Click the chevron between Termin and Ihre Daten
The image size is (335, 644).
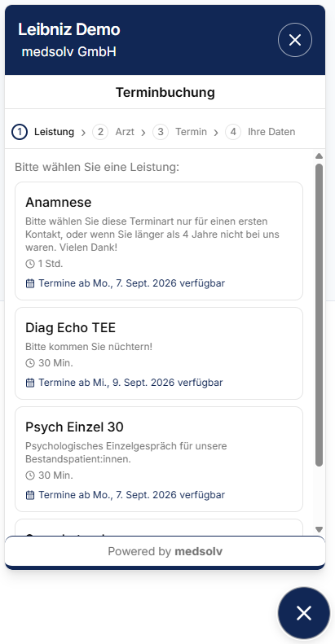pos(216,133)
